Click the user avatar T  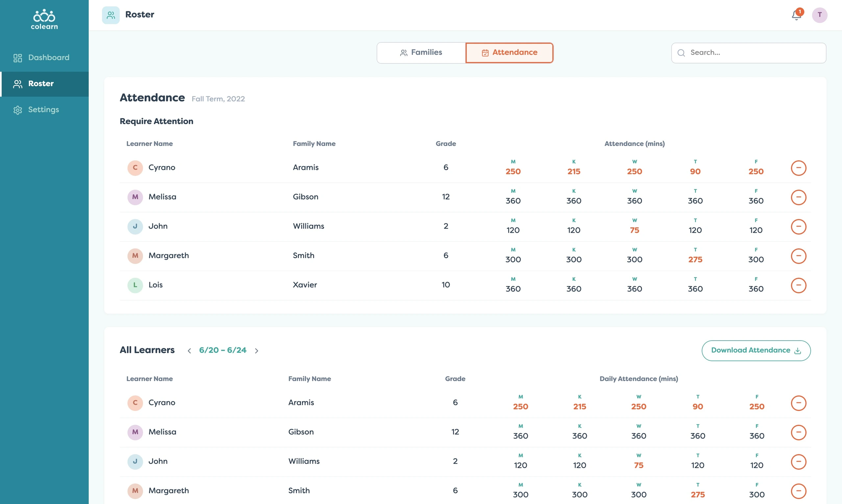click(x=819, y=15)
